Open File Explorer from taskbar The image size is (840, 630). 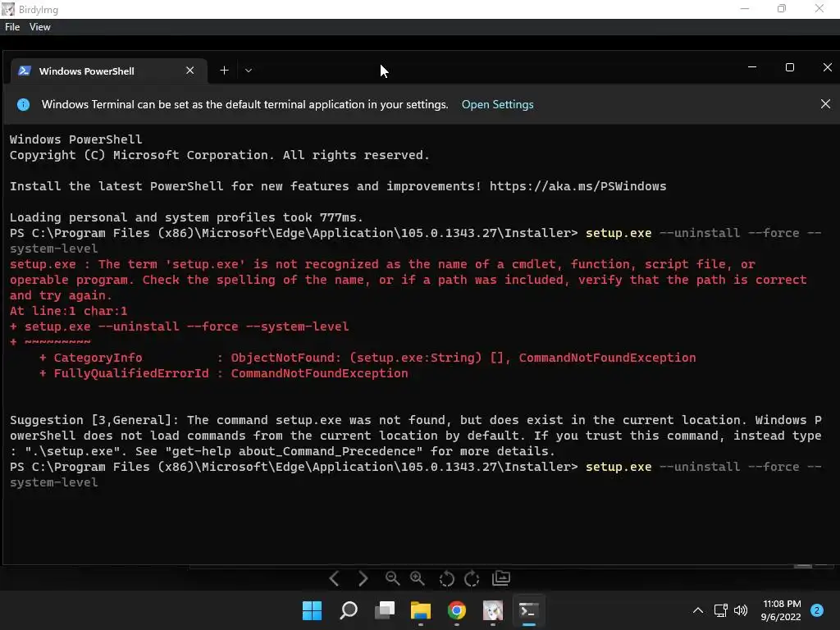pos(421,610)
